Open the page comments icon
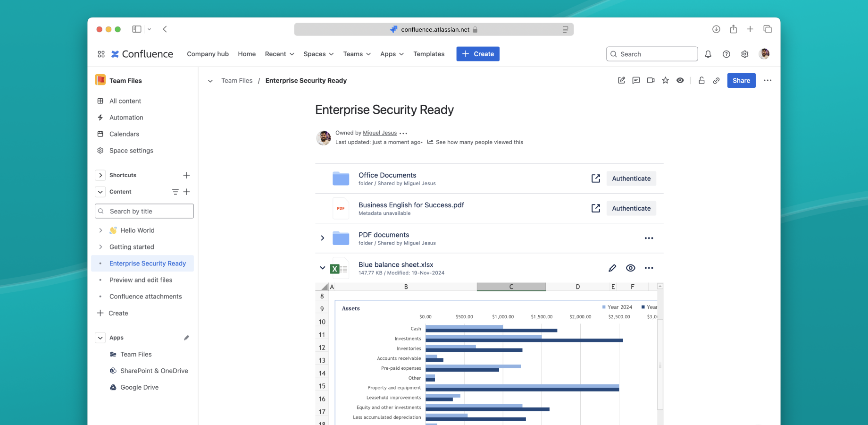The image size is (868, 425). [636, 80]
